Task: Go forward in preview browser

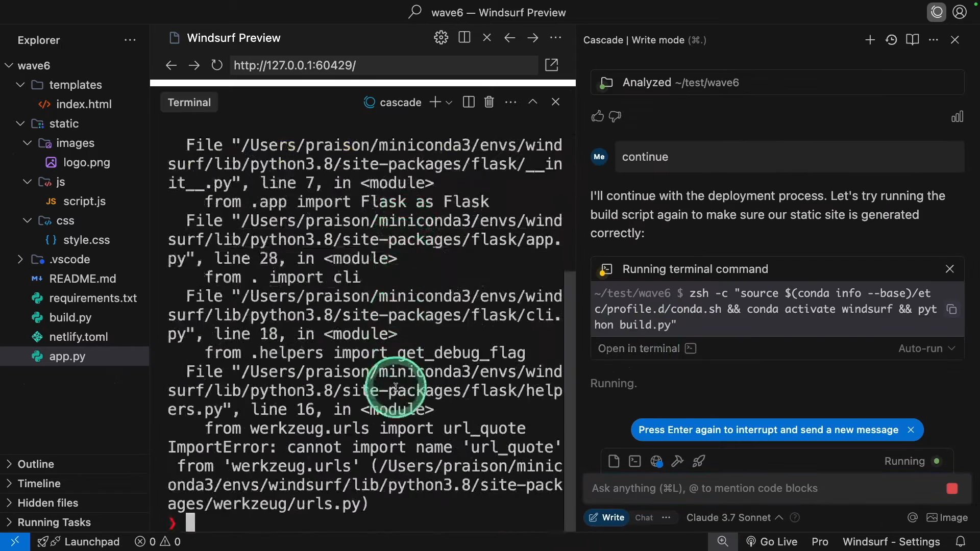Action: 194,65
